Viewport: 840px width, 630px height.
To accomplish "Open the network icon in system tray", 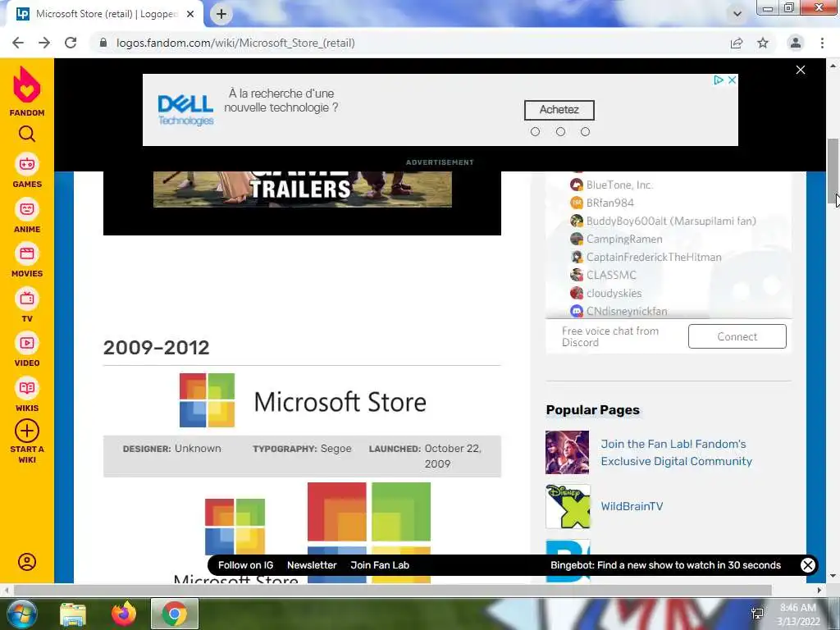I will point(757,614).
